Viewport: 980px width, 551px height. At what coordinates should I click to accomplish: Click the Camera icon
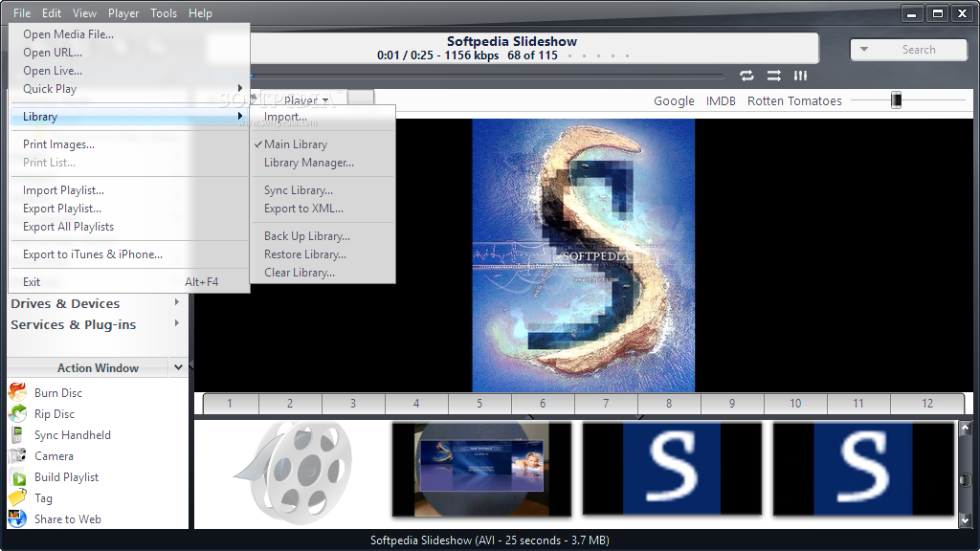point(17,456)
